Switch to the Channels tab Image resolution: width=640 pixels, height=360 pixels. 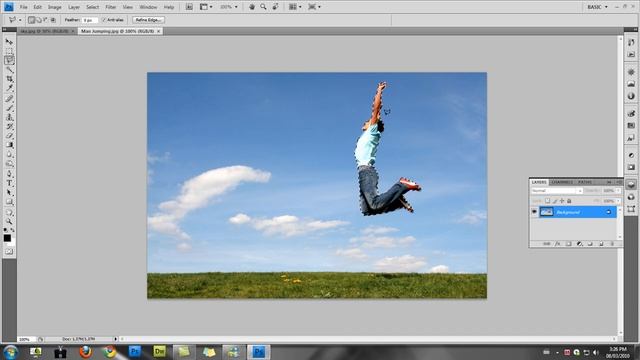[562, 182]
